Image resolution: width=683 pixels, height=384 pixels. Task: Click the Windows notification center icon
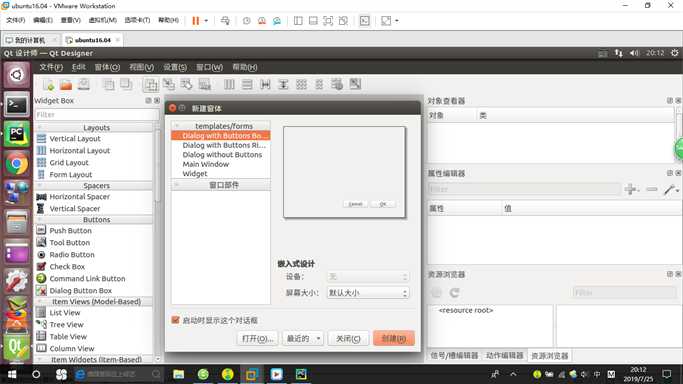point(666,374)
